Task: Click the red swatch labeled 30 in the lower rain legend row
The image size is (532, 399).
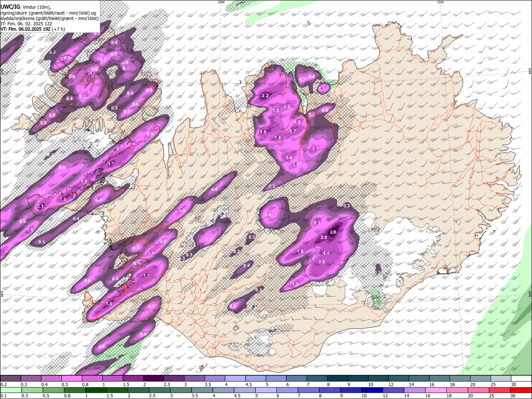Action: pyautogui.click(x=521, y=390)
